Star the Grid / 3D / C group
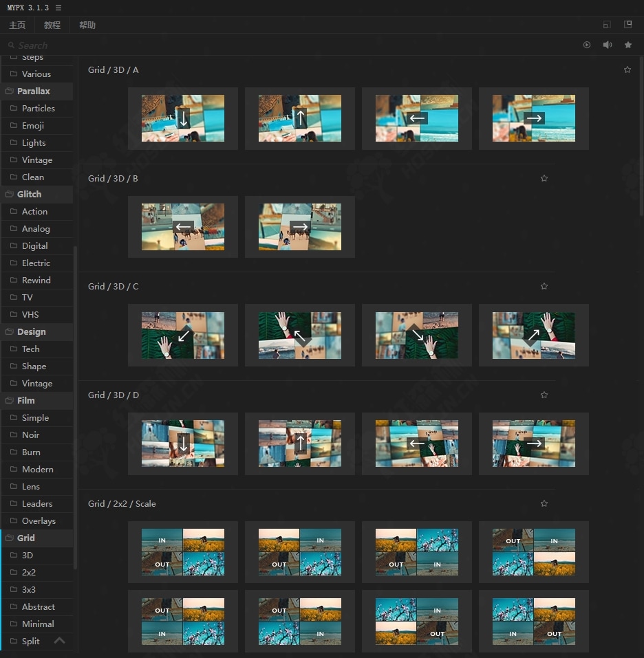 coord(544,286)
